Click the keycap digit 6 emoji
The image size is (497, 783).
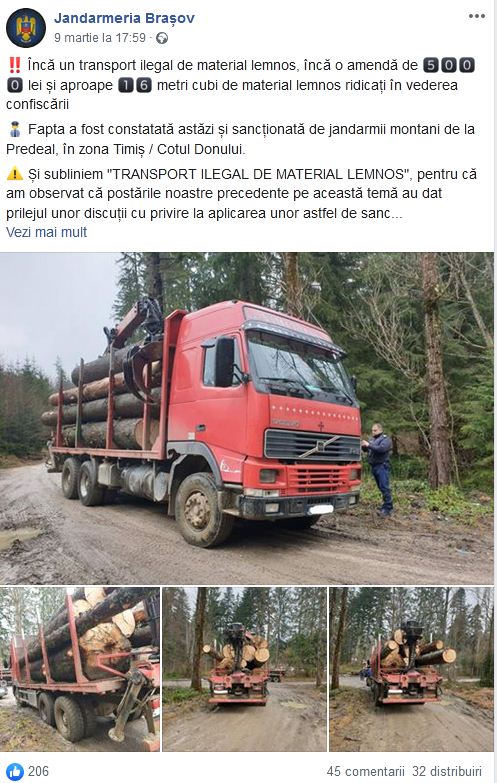(144, 85)
